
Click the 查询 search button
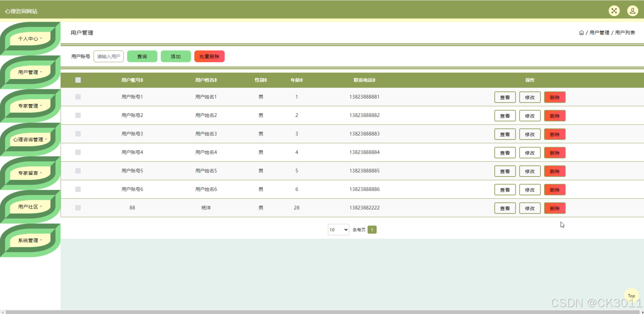pyautogui.click(x=142, y=56)
